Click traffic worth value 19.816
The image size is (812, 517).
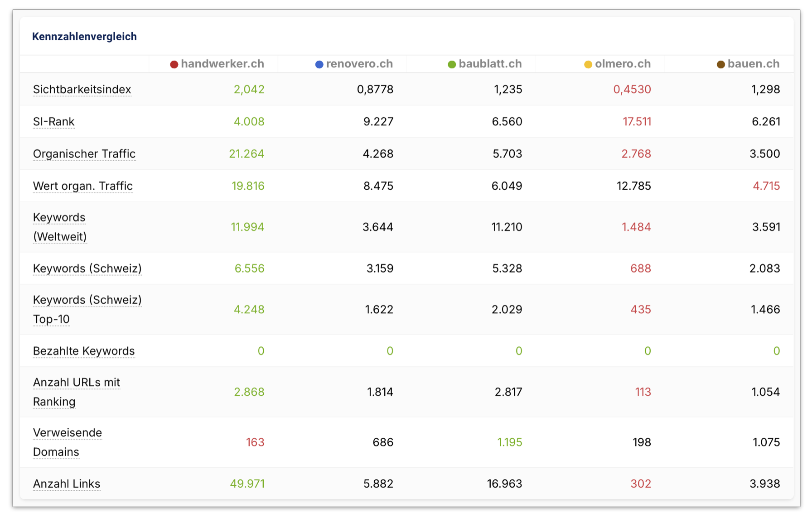pyautogui.click(x=248, y=186)
